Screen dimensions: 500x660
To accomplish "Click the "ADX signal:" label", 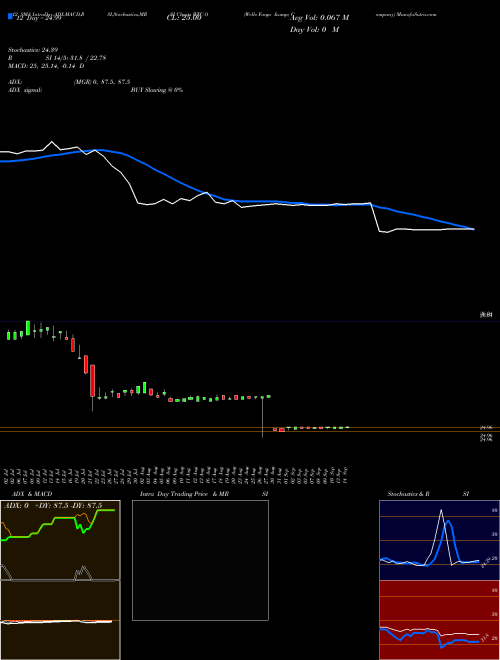I will point(24,90).
